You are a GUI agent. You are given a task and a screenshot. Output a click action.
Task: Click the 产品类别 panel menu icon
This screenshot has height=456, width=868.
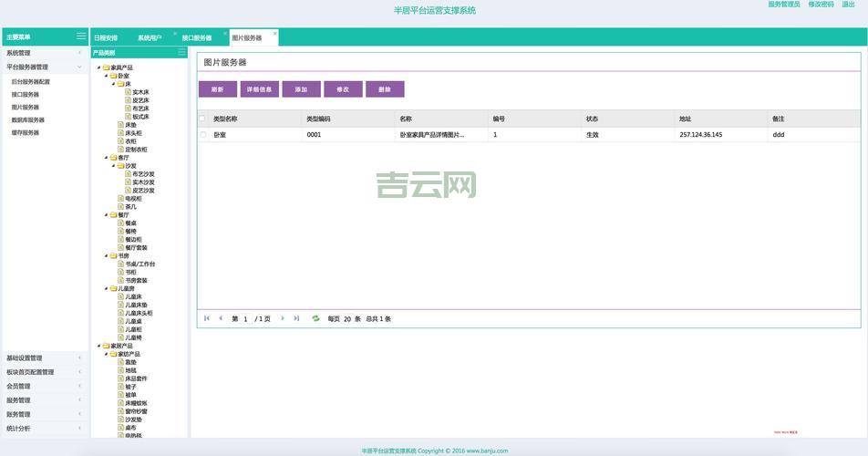pyautogui.click(x=181, y=52)
